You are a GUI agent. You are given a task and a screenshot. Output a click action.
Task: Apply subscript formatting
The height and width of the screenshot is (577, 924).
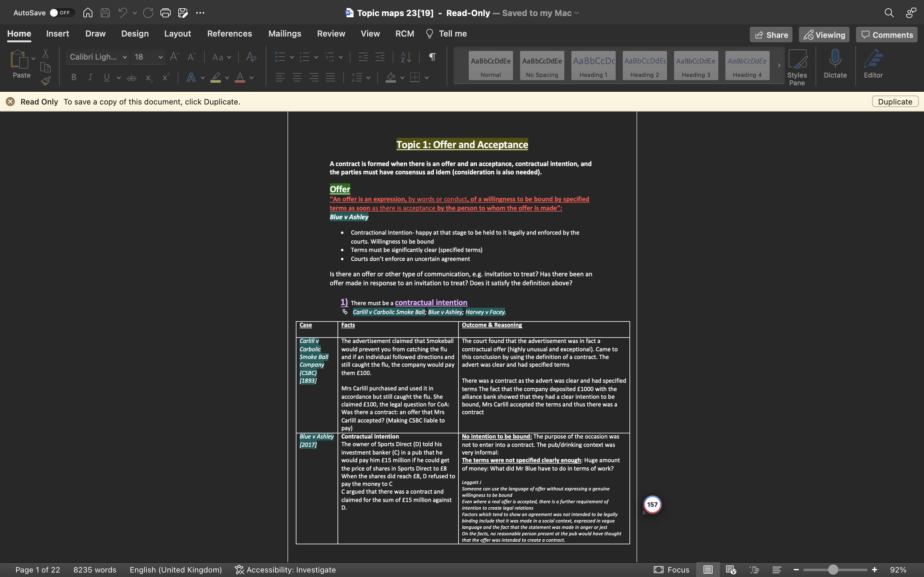click(148, 78)
